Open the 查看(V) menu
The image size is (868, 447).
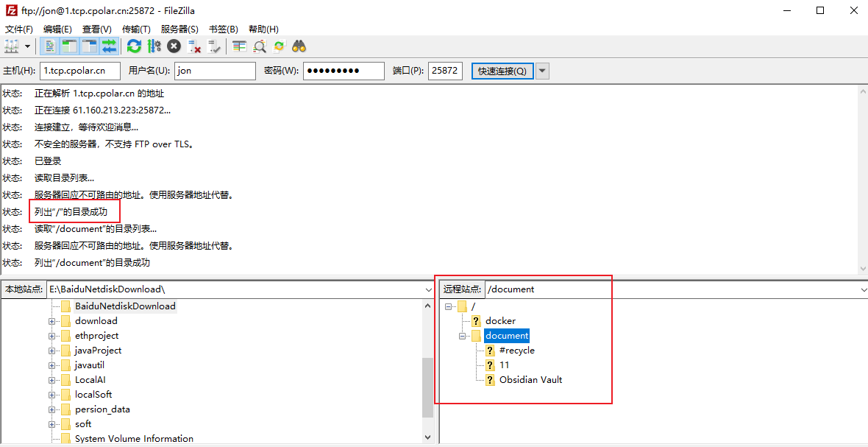[x=97, y=29]
